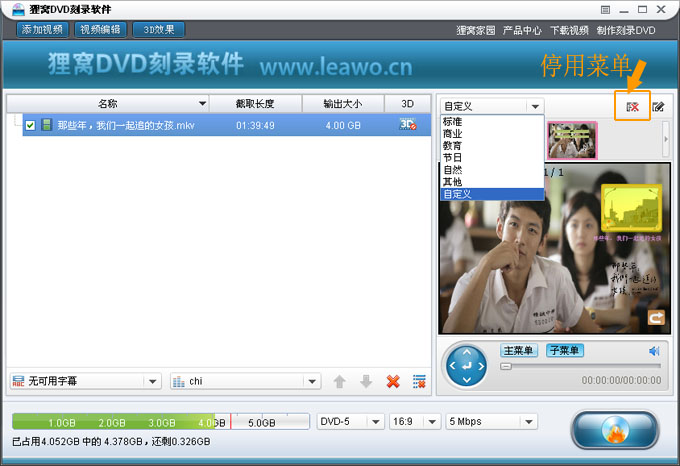Click the 3D效果 button
Screen dimensions: 680x466
pos(159,29)
